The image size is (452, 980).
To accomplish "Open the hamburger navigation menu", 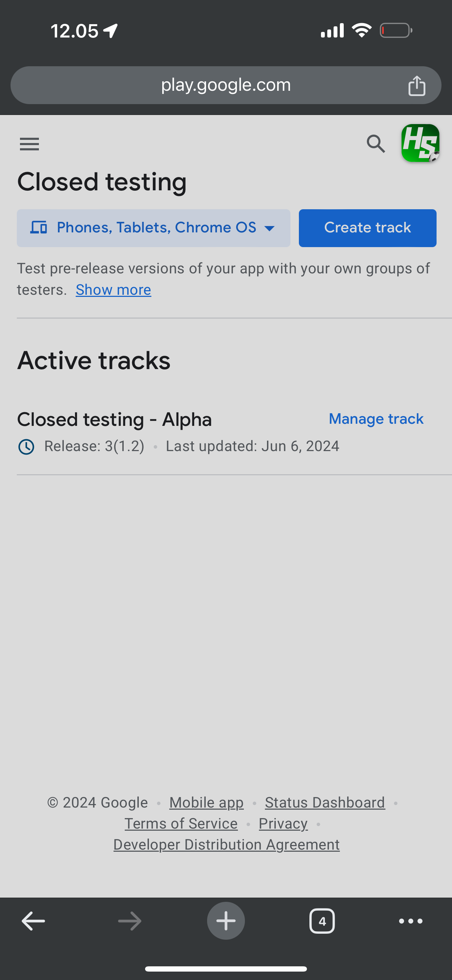I will coord(29,144).
